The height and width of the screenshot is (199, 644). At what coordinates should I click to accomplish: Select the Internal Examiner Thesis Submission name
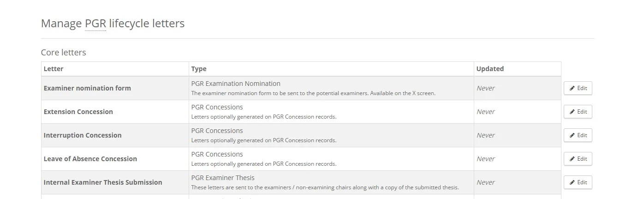pyautogui.click(x=103, y=182)
